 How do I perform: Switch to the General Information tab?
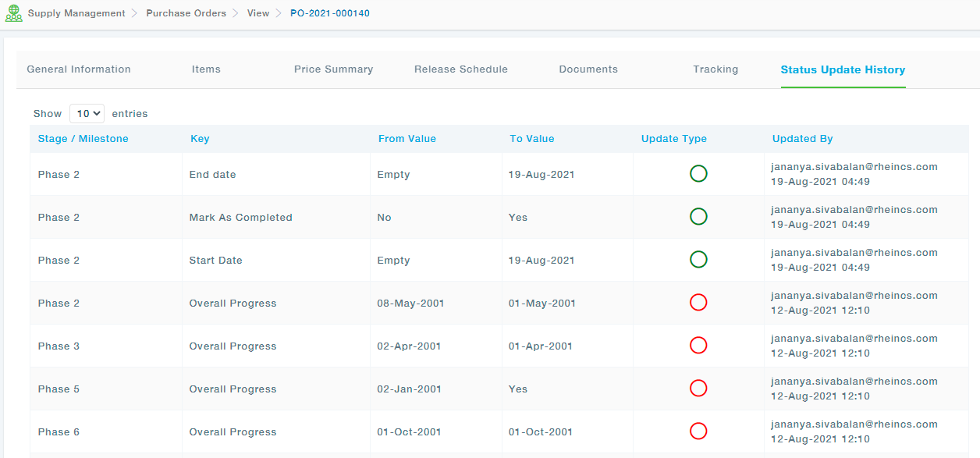[79, 69]
